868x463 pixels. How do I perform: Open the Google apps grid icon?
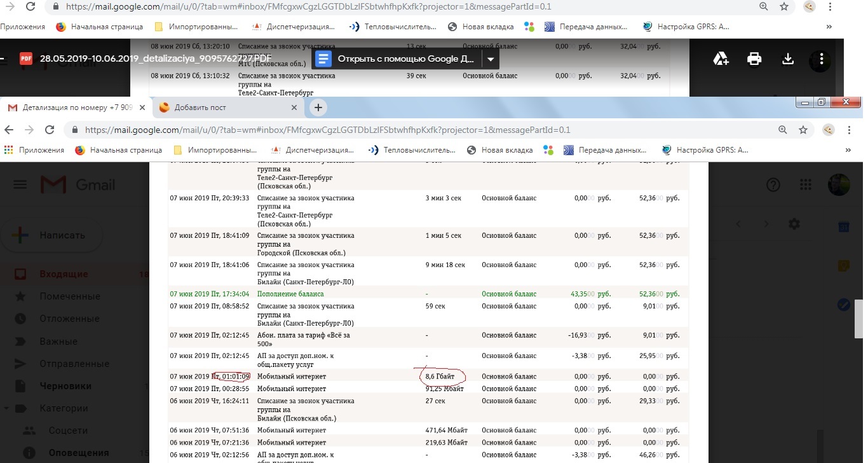[x=806, y=184]
